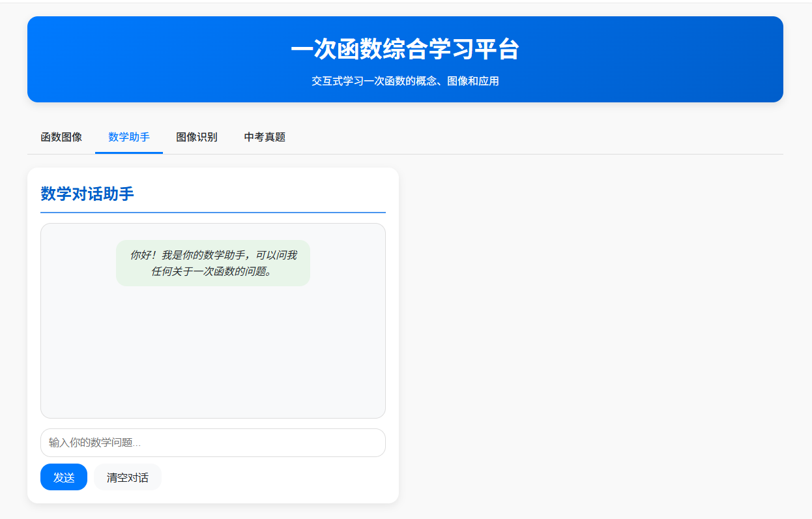This screenshot has height=519, width=812.
Task: Click the subtitle 交互式学习一次函数的概念、图像和应用
Action: tap(405, 81)
